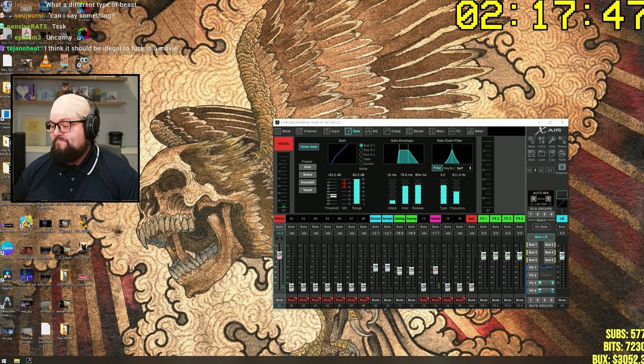Toggle the side chain Filter button
Viewport: 644px width, 364px height.
tap(437, 168)
